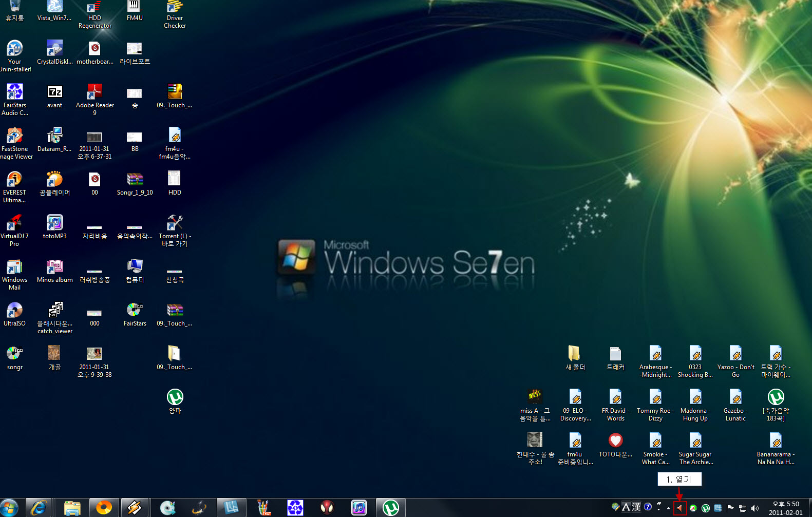
Task: Toggle IME A input mode indicator
Action: pyautogui.click(x=626, y=507)
